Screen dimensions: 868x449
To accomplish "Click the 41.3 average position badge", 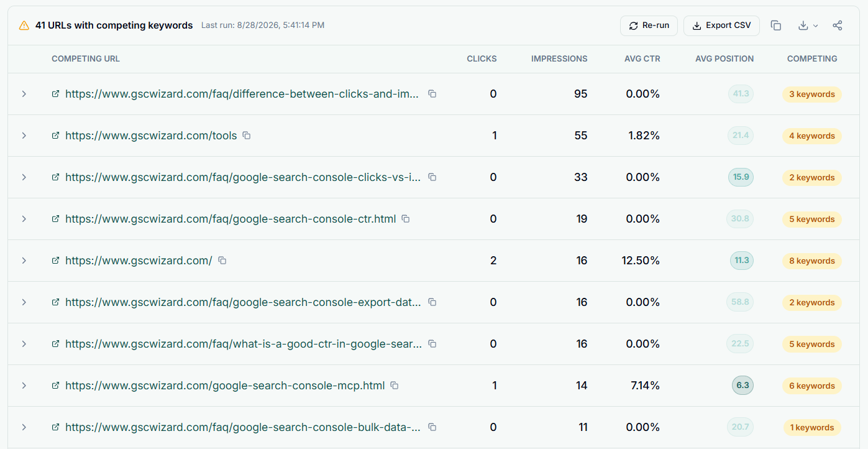I will (741, 94).
